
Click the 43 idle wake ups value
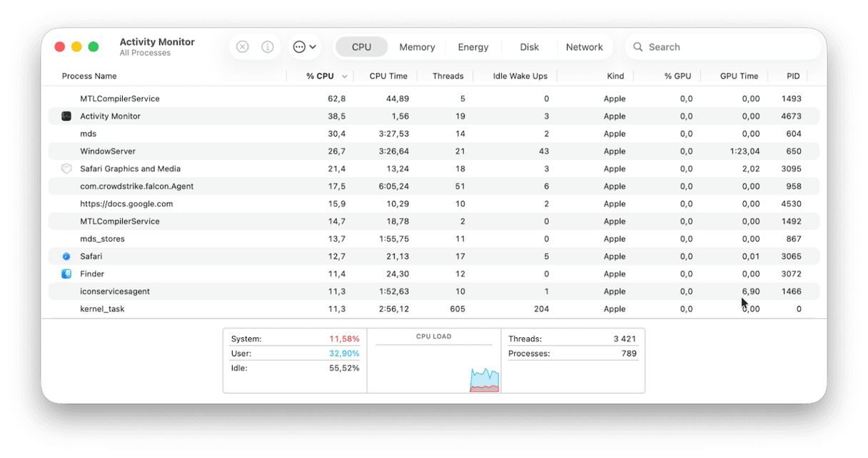pyautogui.click(x=544, y=151)
